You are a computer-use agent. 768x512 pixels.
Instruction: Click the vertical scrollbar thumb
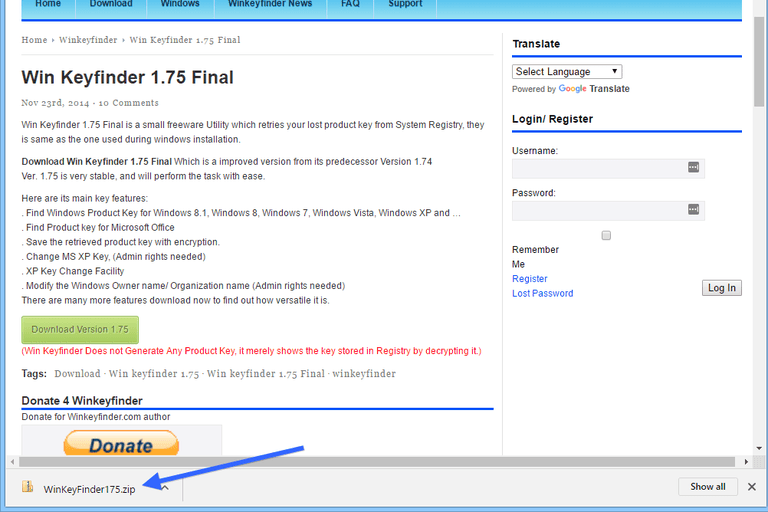coord(759,61)
